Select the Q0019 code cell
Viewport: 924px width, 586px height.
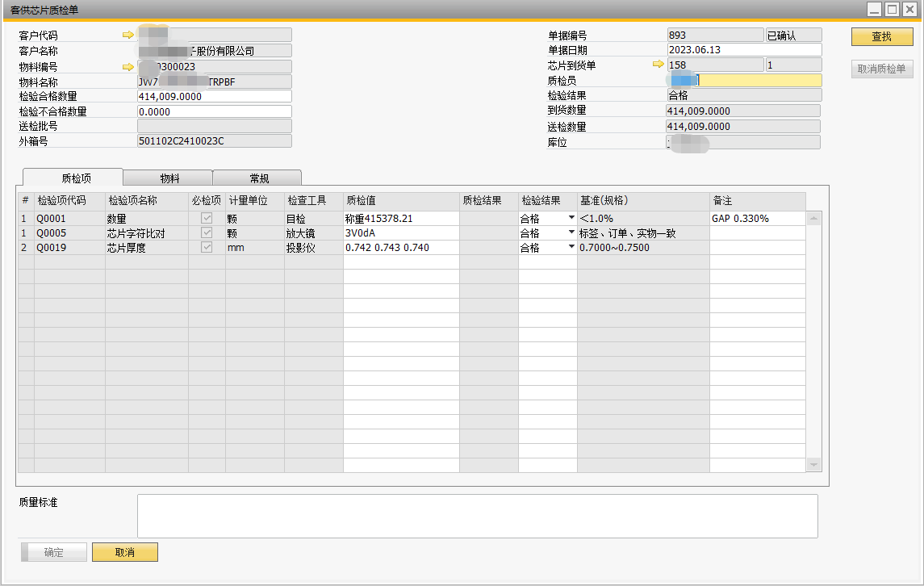(x=69, y=248)
